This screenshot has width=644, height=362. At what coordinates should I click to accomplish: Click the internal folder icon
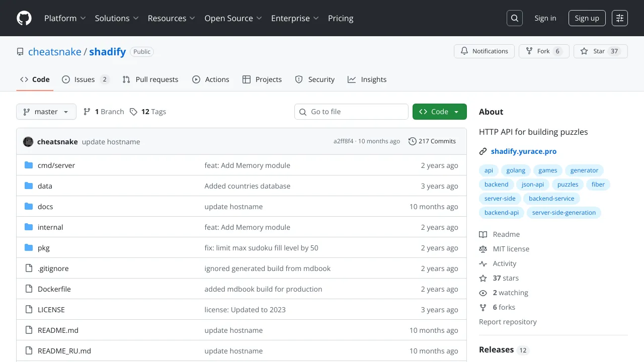pyautogui.click(x=29, y=227)
